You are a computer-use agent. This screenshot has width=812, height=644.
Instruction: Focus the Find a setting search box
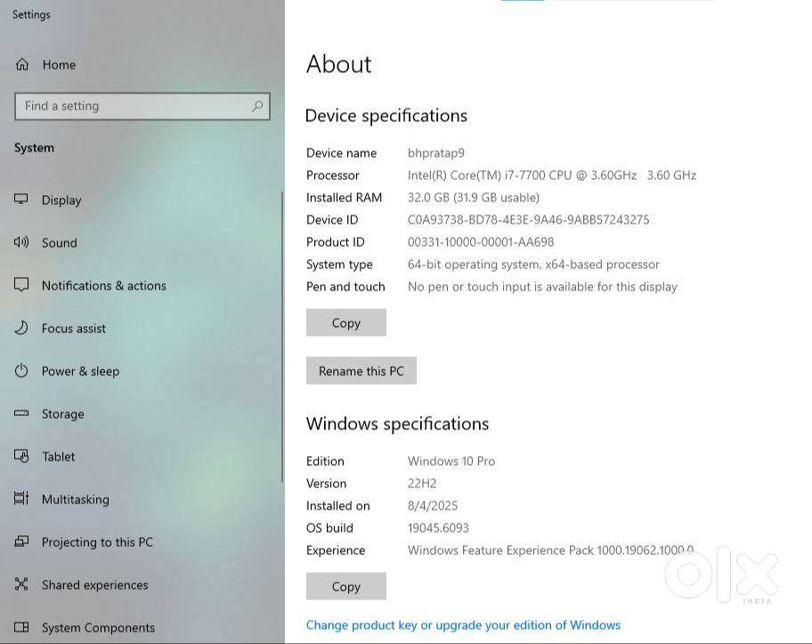coord(134,106)
